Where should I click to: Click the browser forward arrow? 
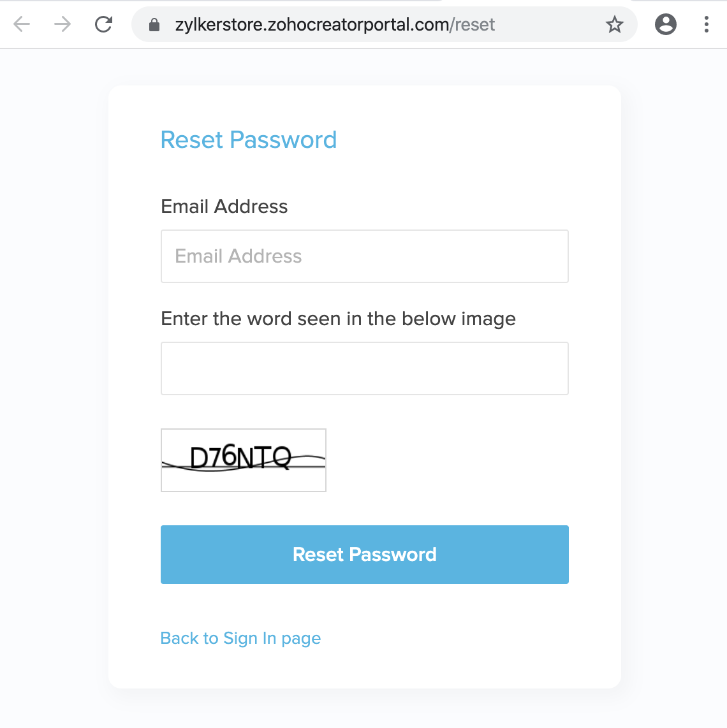click(x=62, y=25)
